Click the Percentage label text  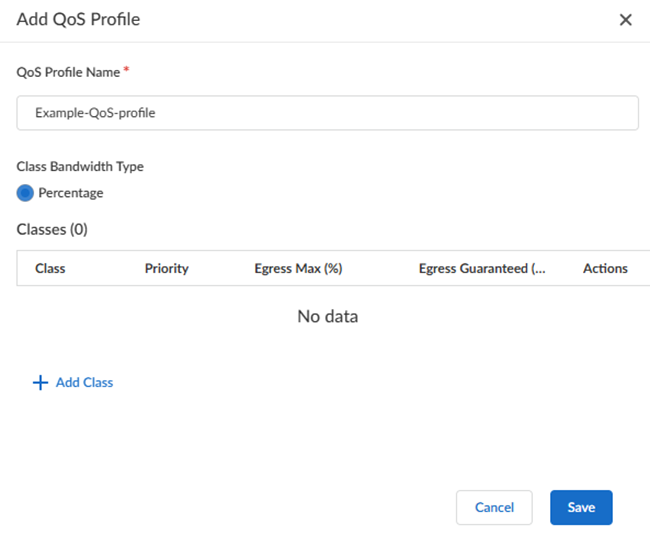pos(71,193)
